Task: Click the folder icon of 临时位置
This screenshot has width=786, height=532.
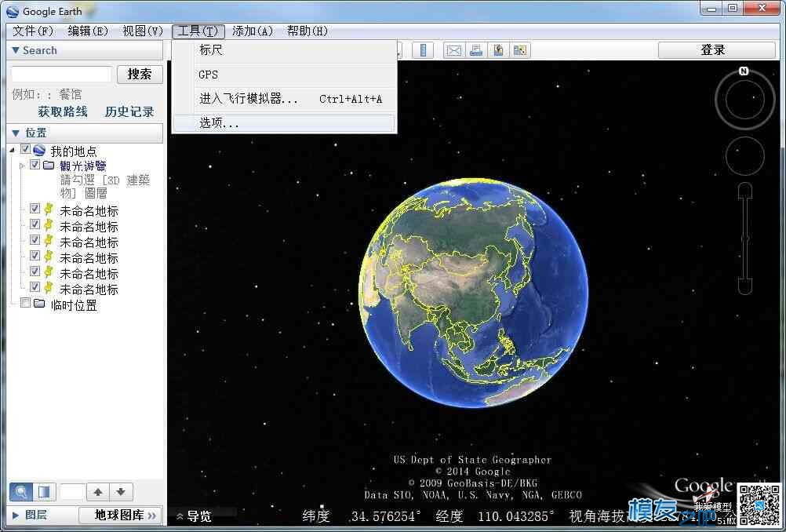Action: click(x=39, y=304)
